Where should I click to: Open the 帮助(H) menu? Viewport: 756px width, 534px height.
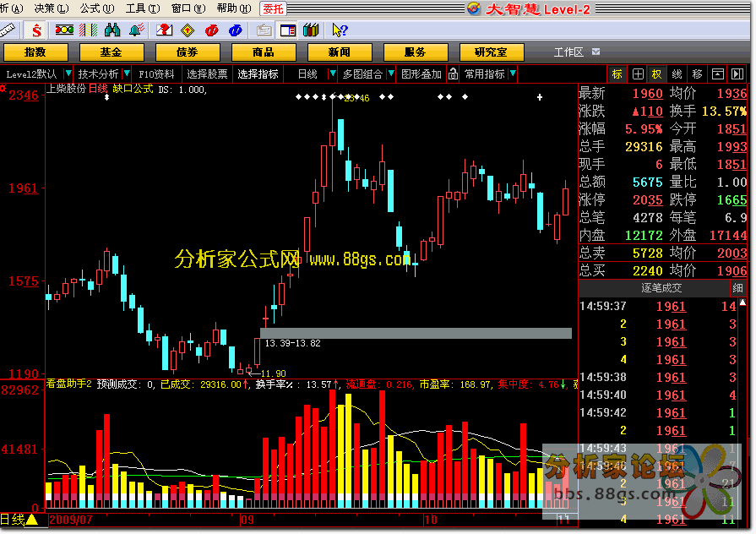tap(234, 8)
